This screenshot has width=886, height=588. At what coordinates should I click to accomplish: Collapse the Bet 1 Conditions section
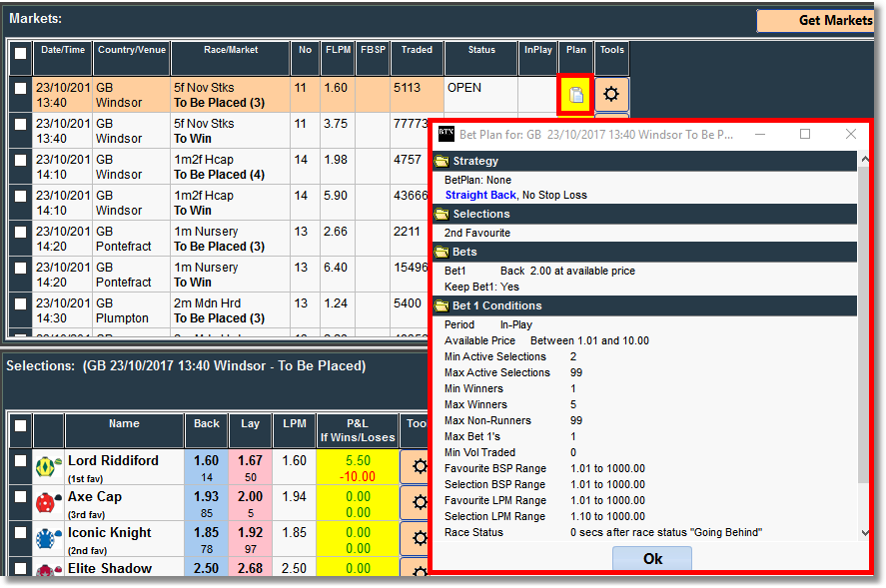(x=442, y=305)
